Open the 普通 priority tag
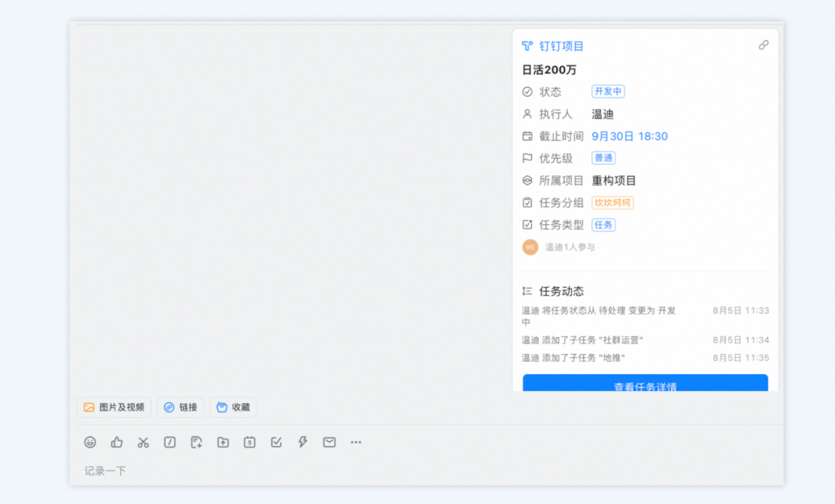The image size is (835, 504). (603, 158)
